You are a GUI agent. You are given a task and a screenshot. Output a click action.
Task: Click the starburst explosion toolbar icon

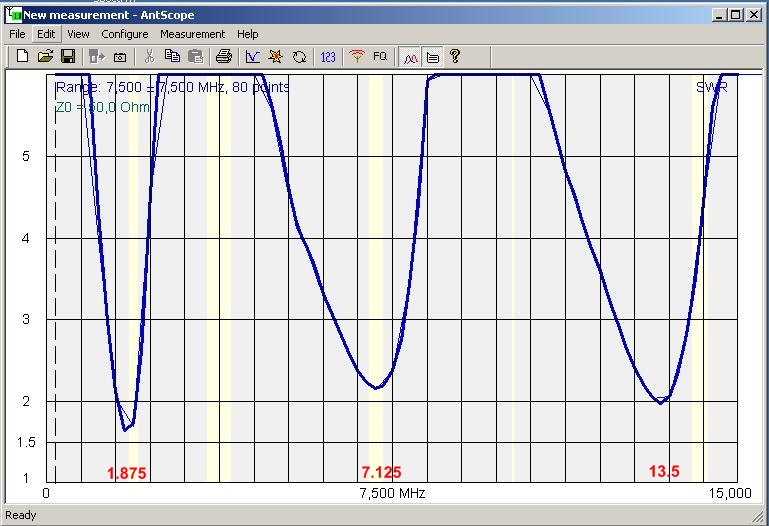[276, 57]
